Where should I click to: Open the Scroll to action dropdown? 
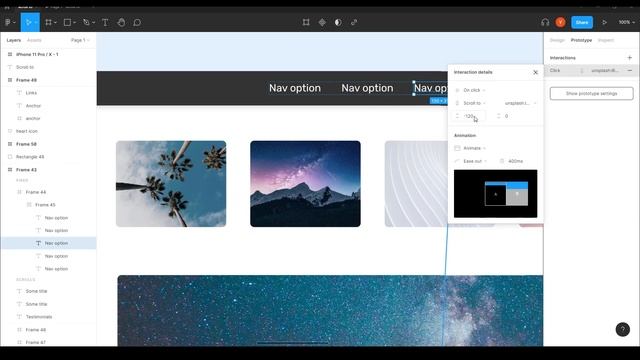[474, 103]
